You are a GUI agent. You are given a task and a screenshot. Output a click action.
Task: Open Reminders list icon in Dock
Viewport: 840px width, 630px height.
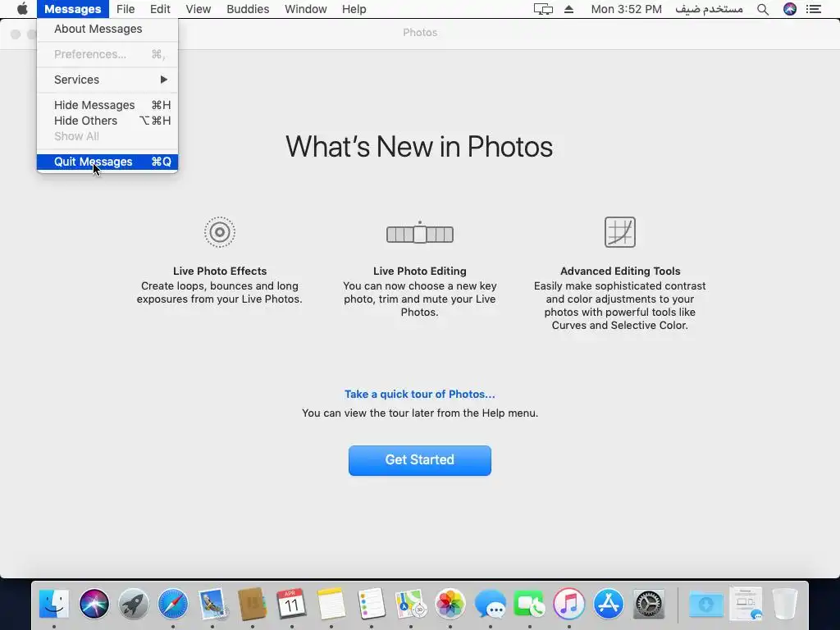[x=371, y=604]
